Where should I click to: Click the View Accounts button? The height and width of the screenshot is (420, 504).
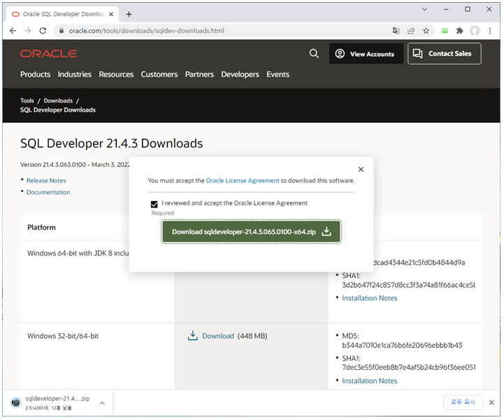[x=366, y=54]
